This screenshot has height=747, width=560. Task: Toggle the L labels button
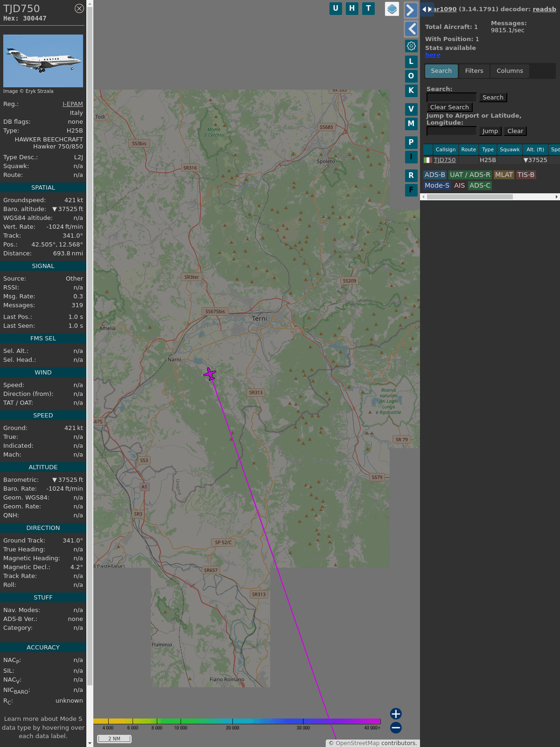411,62
